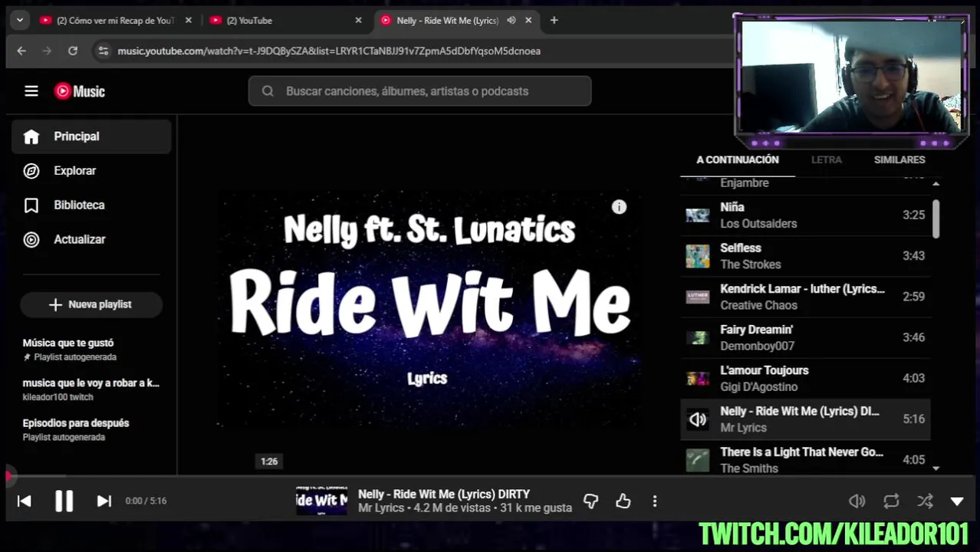This screenshot has width=980, height=552.
Task: Open musica que le voy a robar playlist
Action: (x=91, y=389)
